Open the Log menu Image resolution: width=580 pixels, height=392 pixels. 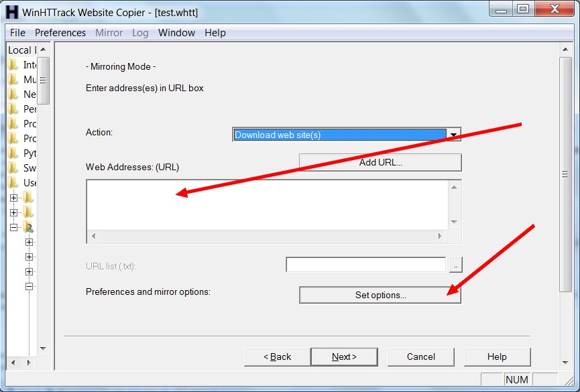(140, 33)
